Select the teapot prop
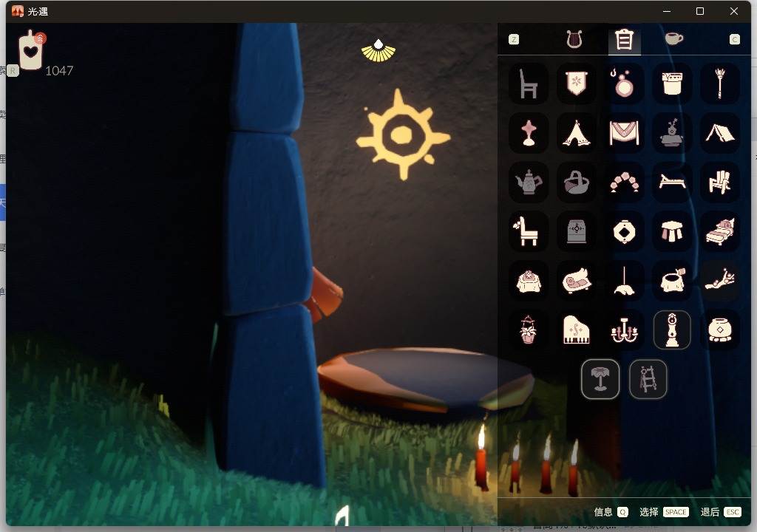The width and height of the screenshot is (757, 532). pos(529,182)
